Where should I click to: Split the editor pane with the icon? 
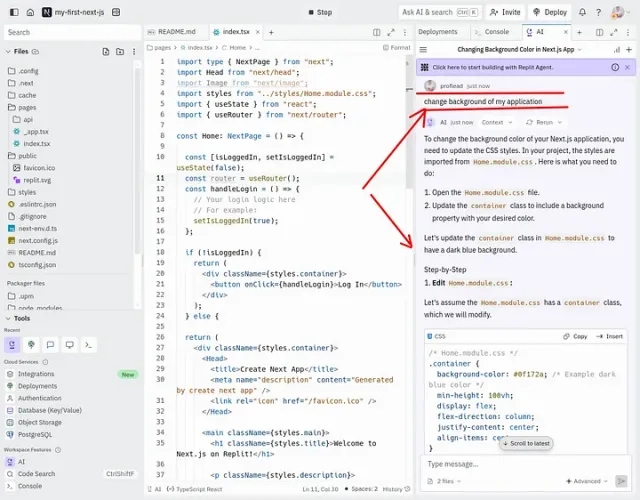377,32
